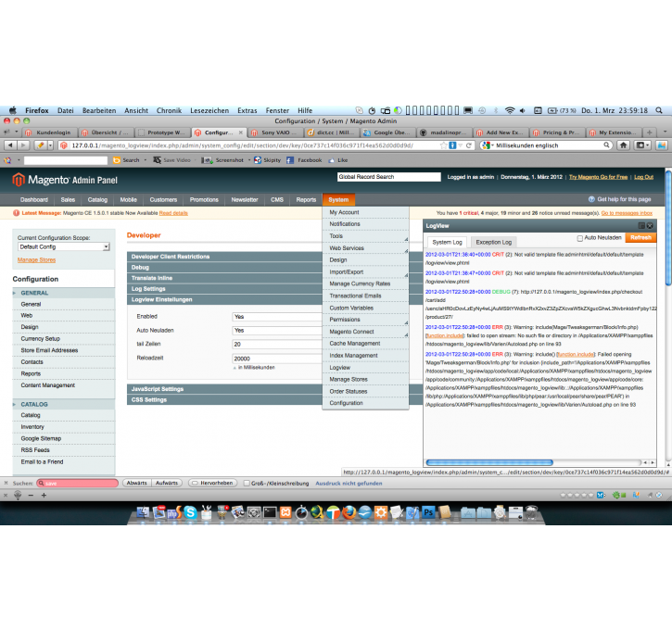Open Photoshop from the dock
672x630 pixels.
tap(428, 512)
